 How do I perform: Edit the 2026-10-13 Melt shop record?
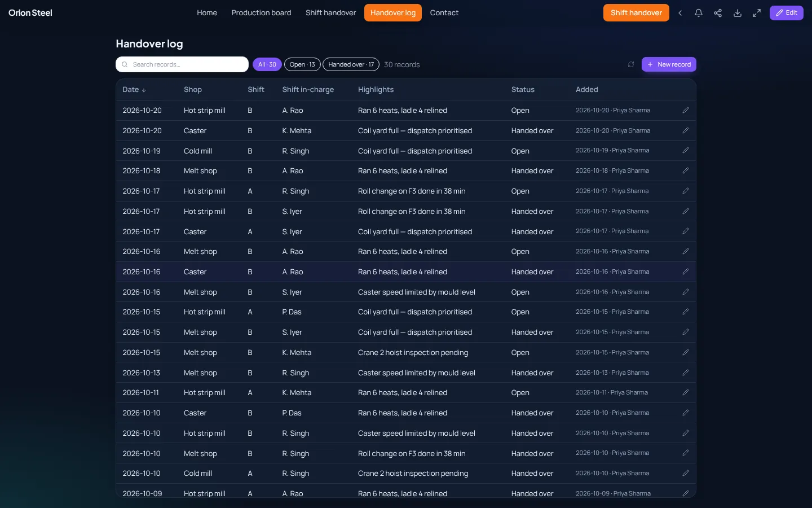point(686,373)
